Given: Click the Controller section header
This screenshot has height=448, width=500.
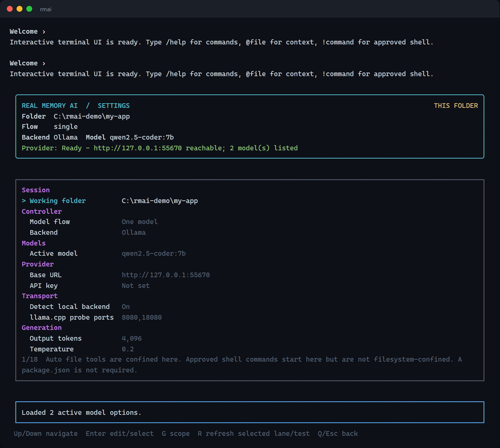Looking at the screenshot, I should [41, 211].
